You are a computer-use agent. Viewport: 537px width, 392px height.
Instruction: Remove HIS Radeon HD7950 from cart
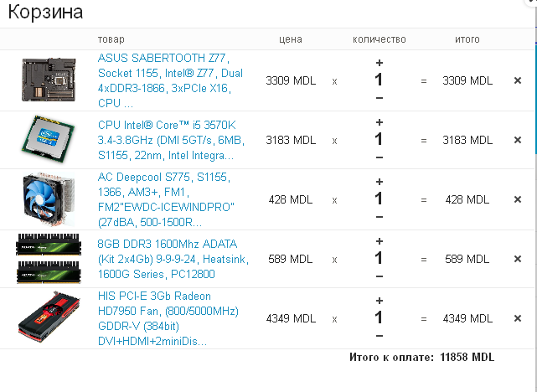pos(518,318)
